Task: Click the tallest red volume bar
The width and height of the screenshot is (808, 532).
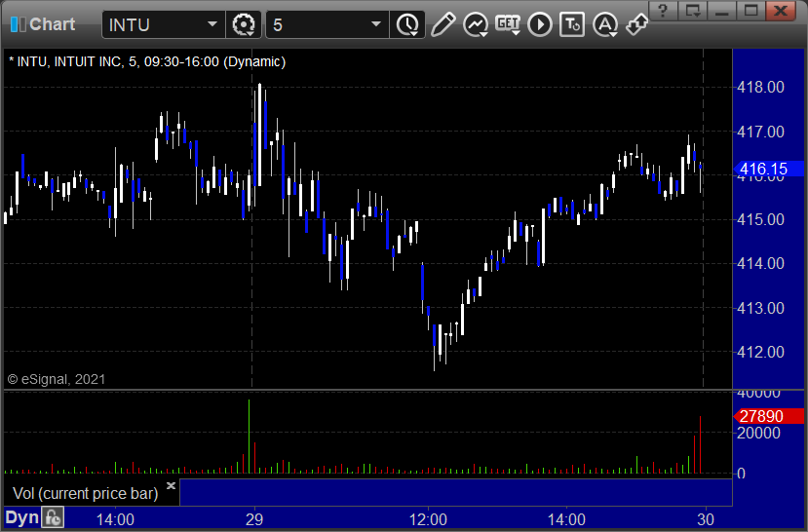Action: pyautogui.click(x=701, y=444)
